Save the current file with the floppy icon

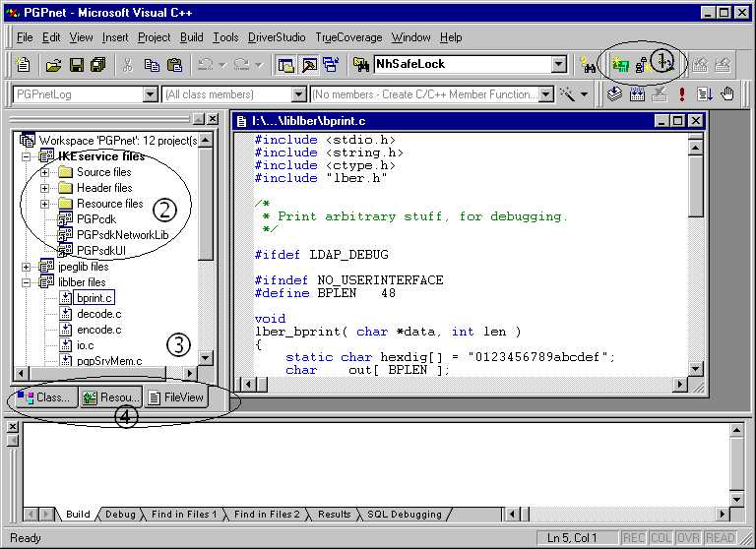point(76,65)
